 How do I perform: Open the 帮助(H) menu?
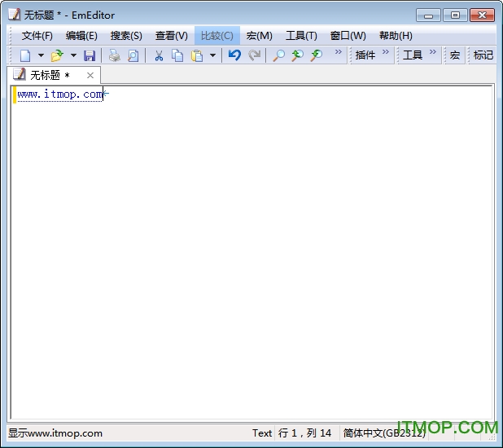(396, 36)
